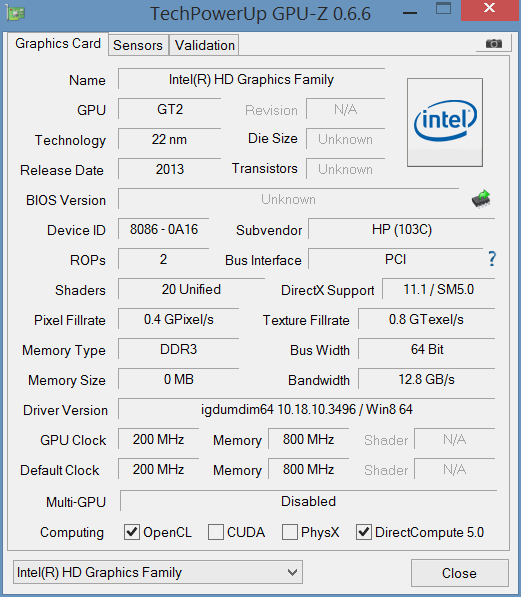Click the Bus Interface question mark

pyautogui.click(x=492, y=259)
